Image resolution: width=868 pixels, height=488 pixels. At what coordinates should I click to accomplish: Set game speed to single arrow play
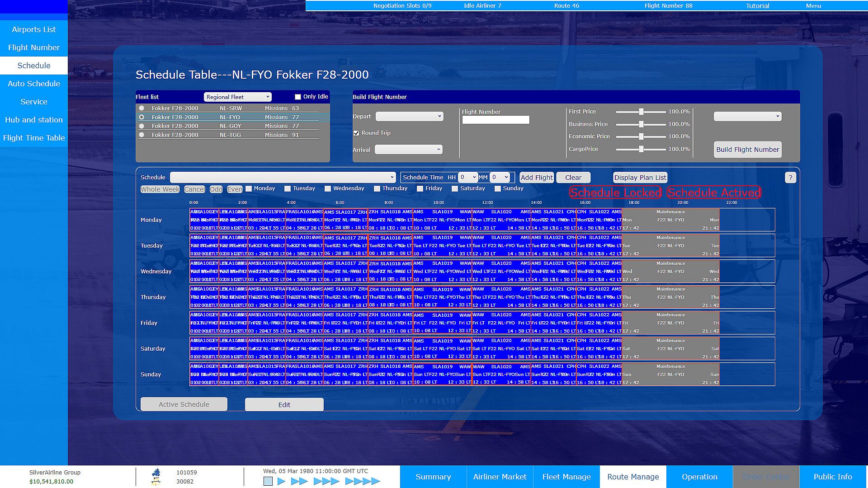click(x=282, y=481)
